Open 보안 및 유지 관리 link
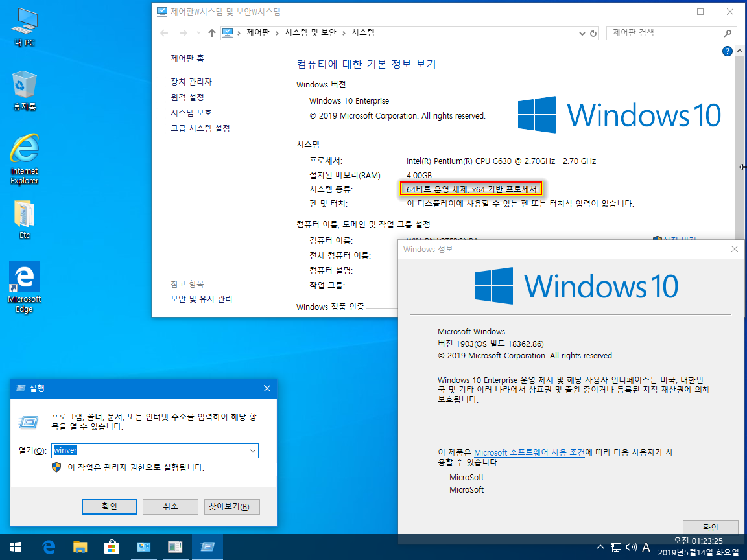Viewport: 747px width, 560px height. [x=201, y=299]
